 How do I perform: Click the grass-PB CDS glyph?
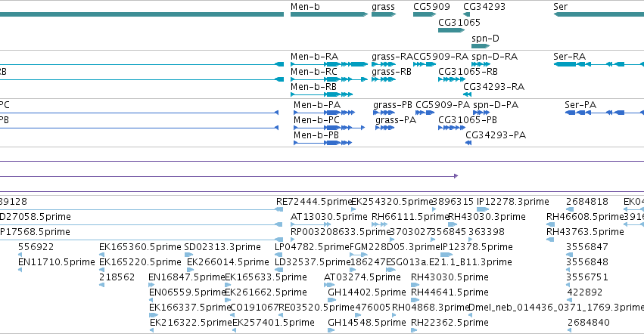[x=384, y=113]
